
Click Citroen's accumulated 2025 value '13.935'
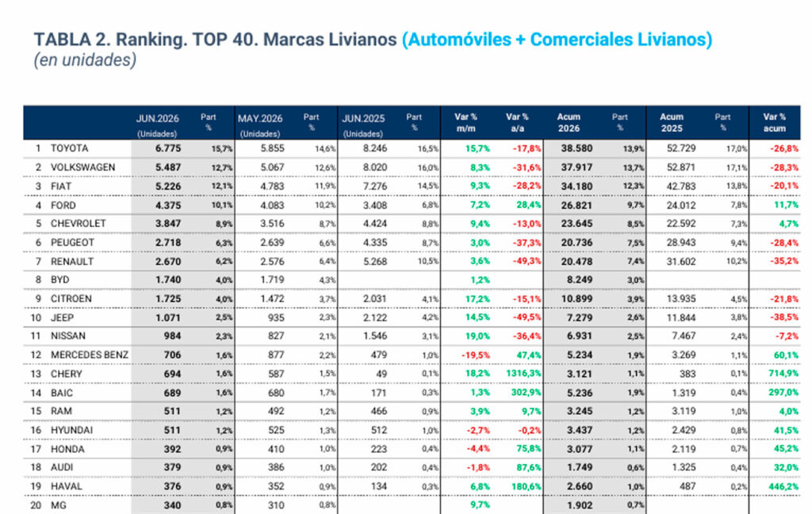pyautogui.click(x=681, y=299)
